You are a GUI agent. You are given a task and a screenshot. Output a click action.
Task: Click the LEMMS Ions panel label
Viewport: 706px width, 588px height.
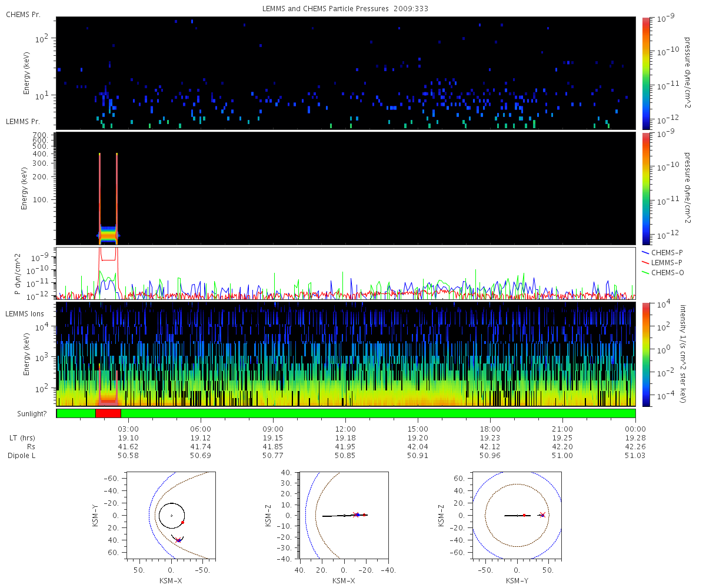(24, 314)
